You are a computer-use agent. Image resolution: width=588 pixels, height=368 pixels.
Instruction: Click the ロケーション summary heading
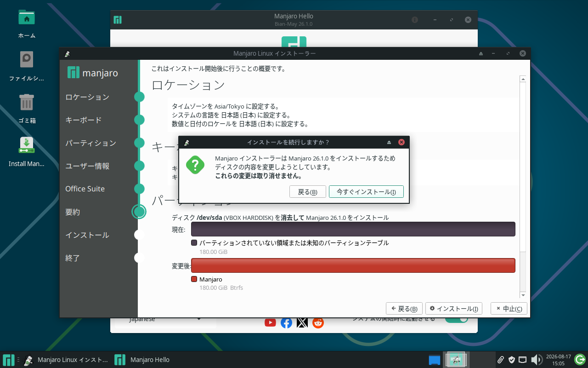point(188,85)
